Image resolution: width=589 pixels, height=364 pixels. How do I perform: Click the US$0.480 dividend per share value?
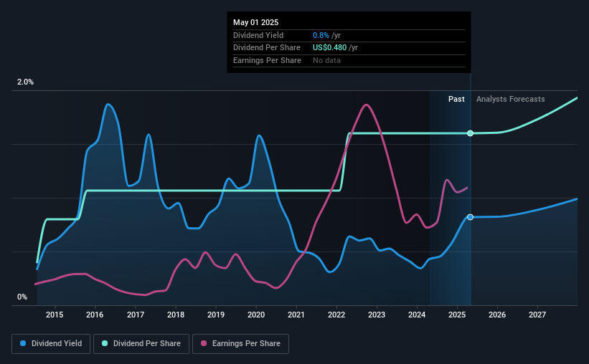point(329,48)
